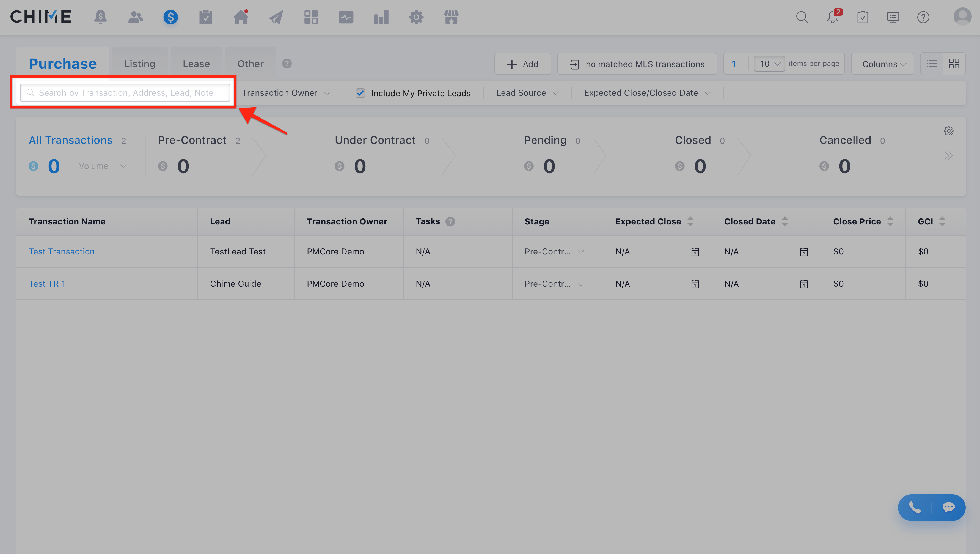Select All Transactions pipeline stage

click(70, 140)
